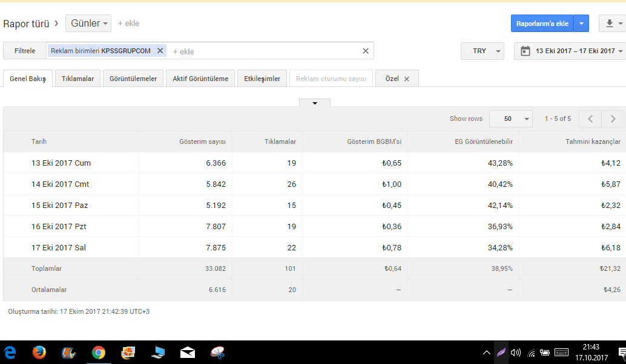Viewport: 626px width, 364px height.
Task: Sort by EG Görüntülenebilir column
Action: point(484,141)
